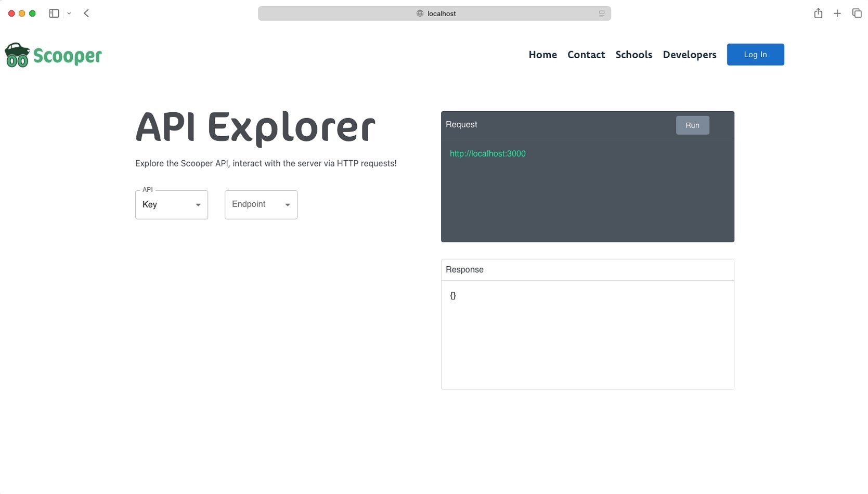Click the Run request button
Screen dimensions: 868x494
tap(693, 125)
